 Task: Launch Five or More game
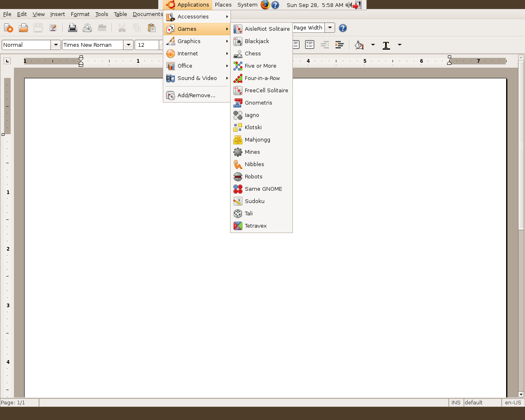point(261,66)
